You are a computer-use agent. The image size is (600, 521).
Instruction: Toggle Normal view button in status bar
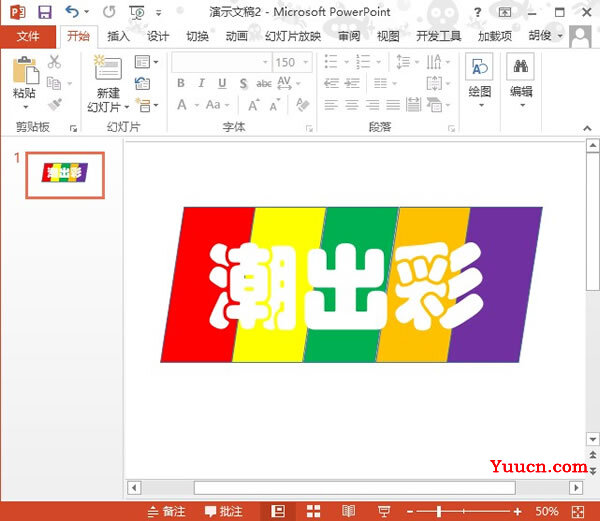point(277,511)
